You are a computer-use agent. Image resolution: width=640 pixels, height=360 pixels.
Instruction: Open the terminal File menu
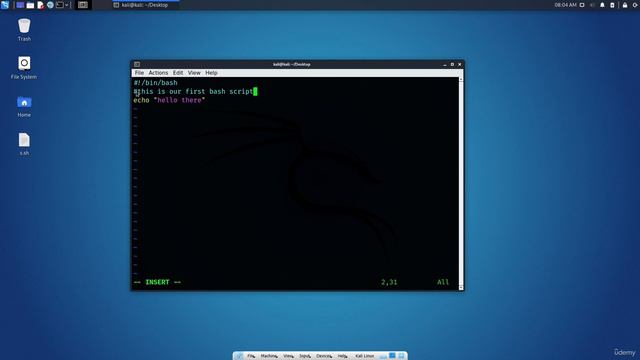click(139, 73)
